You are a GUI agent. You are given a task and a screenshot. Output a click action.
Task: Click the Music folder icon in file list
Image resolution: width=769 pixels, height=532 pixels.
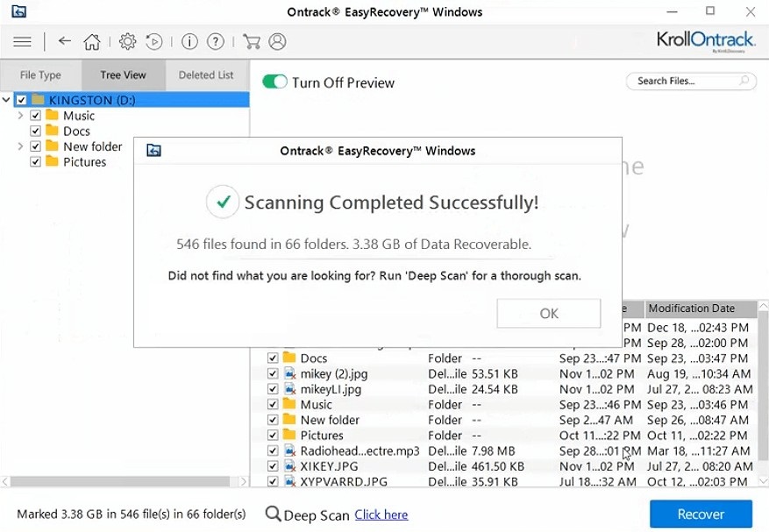(289, 404)
